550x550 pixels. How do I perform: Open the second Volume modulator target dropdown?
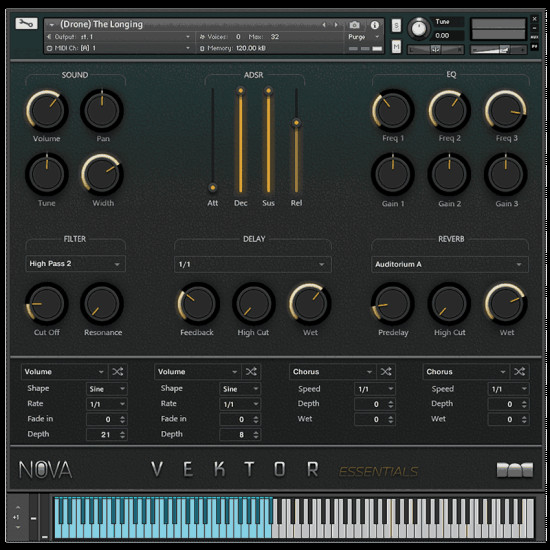(198, 371)
